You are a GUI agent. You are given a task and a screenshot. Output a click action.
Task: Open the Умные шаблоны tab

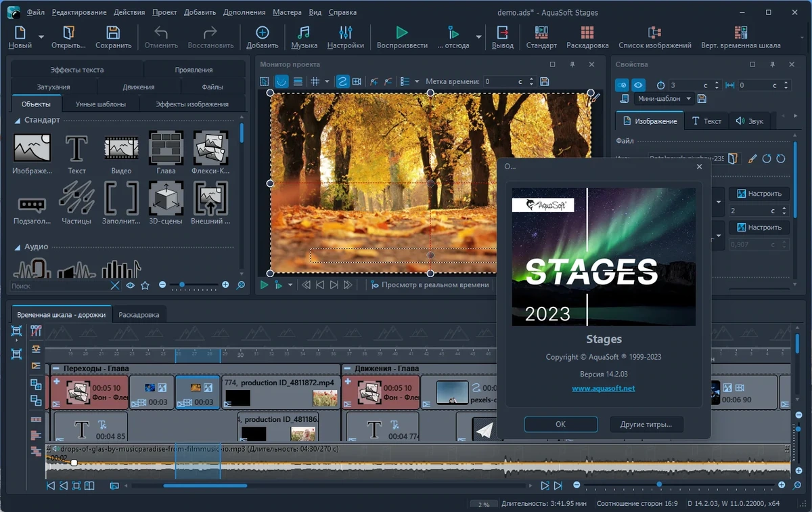tap(101, 104)
